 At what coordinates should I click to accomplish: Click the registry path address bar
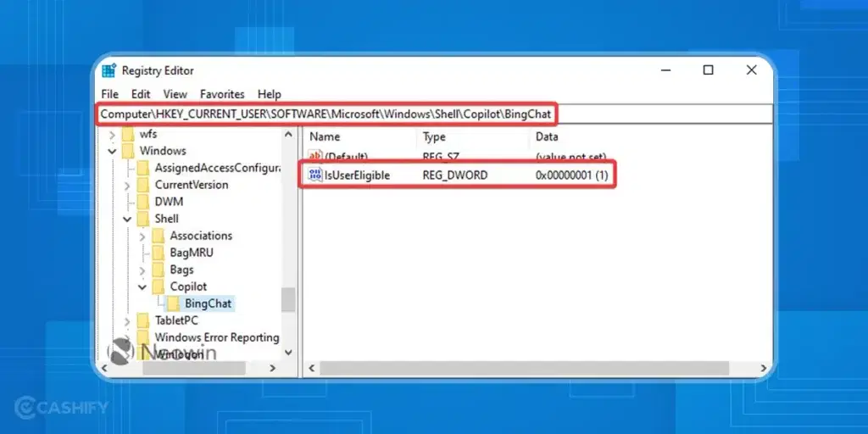pyautogui.click(x=435, y=114)
